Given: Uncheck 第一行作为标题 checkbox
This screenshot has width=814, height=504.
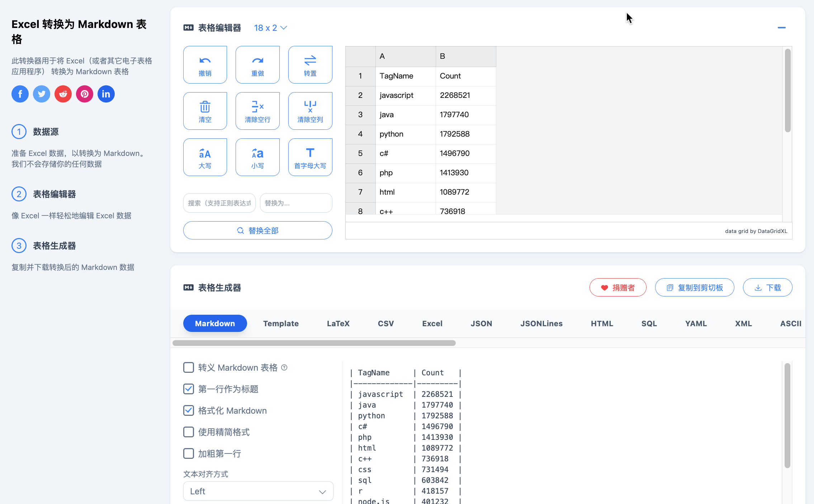Looking at the screenshot, I should point(189,389).
